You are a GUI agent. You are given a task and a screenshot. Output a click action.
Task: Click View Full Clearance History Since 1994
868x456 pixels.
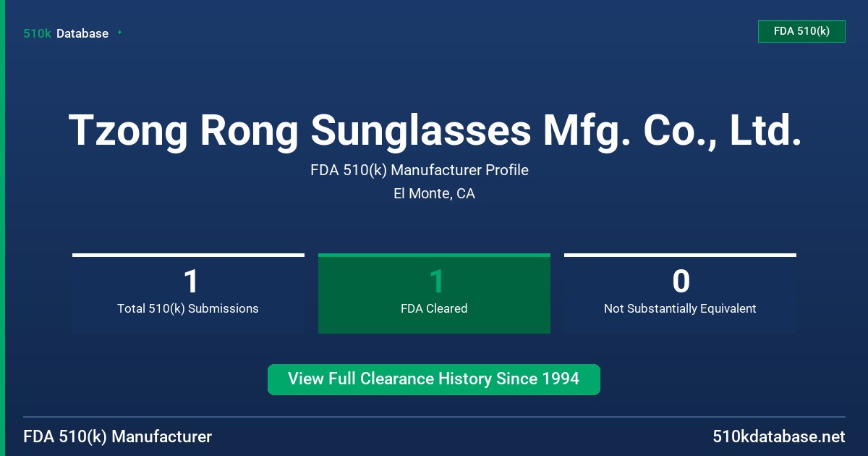(434, 379)
